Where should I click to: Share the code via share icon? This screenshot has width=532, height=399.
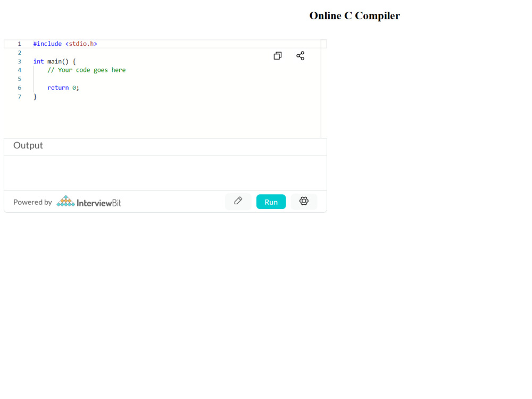pos(300,56)
